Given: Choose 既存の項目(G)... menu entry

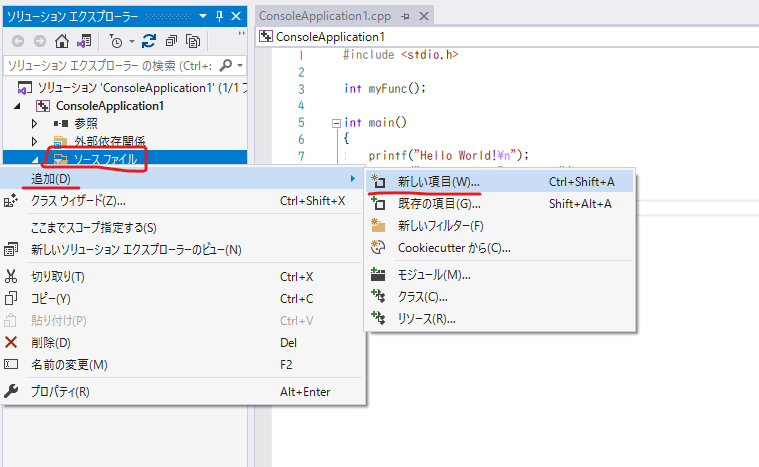Looking at the screenshot, I should (x=439, y=204).
